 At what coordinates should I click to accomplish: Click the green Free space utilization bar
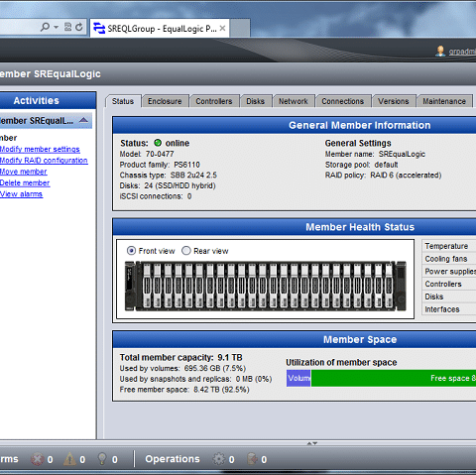[394, 378]
